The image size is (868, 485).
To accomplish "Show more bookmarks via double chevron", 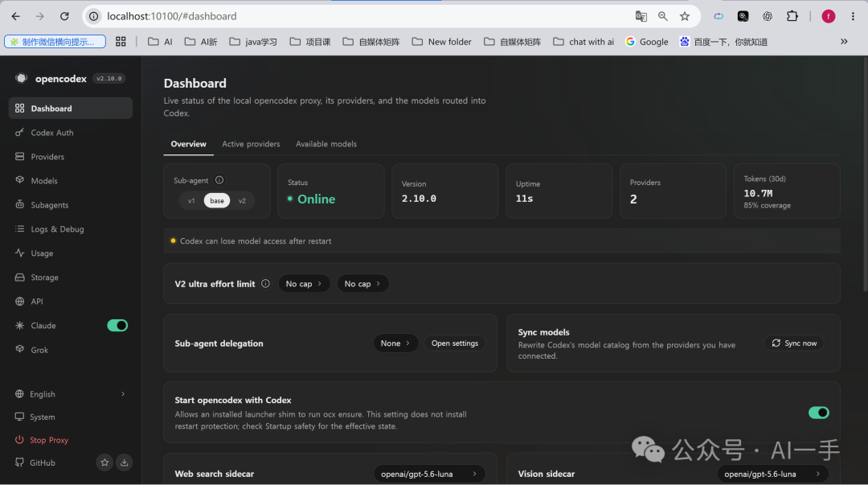I will coord(844,42).
